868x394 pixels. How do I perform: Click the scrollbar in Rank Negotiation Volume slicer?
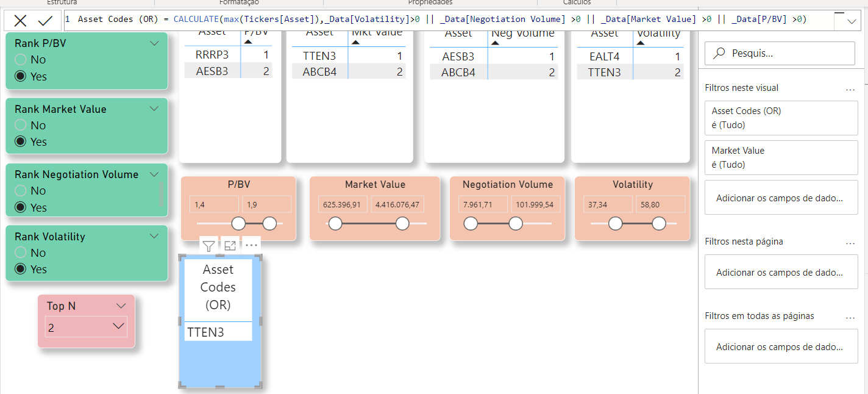point(161,195)
